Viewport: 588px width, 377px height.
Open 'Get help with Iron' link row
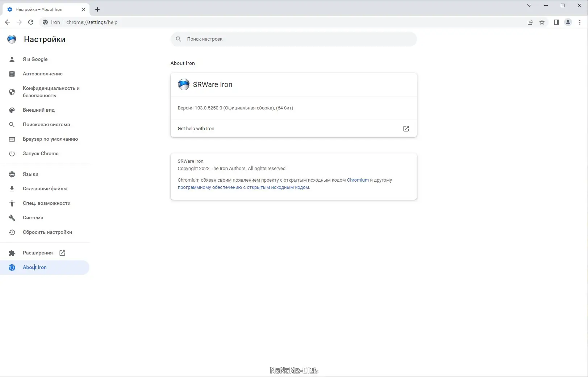[294, 128]
